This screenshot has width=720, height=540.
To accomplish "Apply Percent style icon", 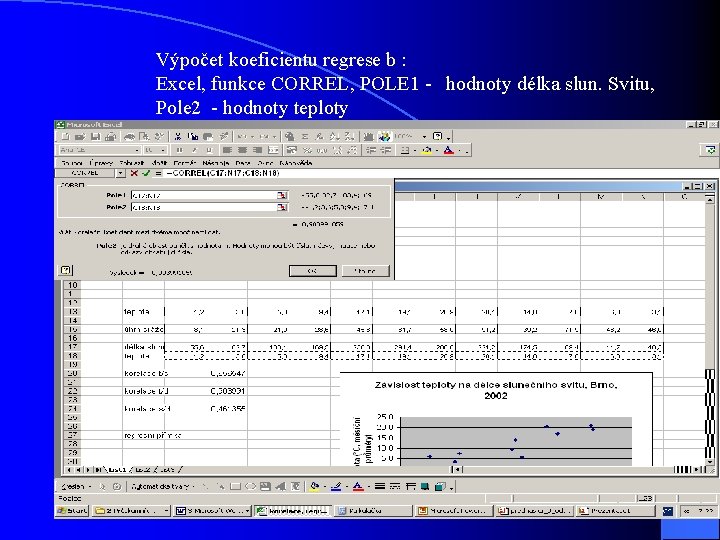I will (x=307, y=150).
